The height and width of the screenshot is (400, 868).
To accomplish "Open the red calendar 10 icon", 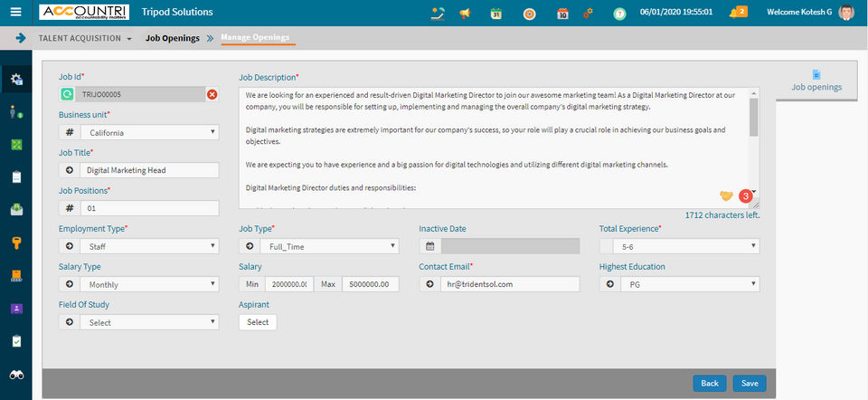I will pyautogui.click(x=562, y=14).
